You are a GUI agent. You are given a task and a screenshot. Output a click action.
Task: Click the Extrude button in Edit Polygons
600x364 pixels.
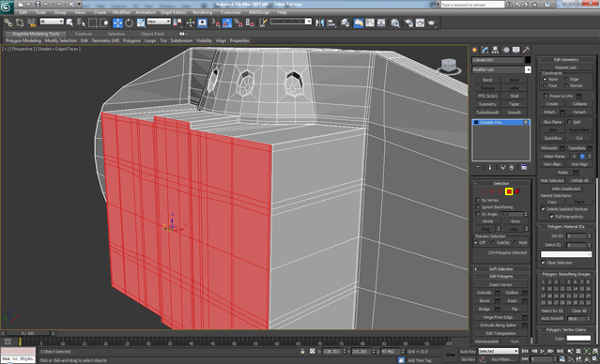pos(485,293)
